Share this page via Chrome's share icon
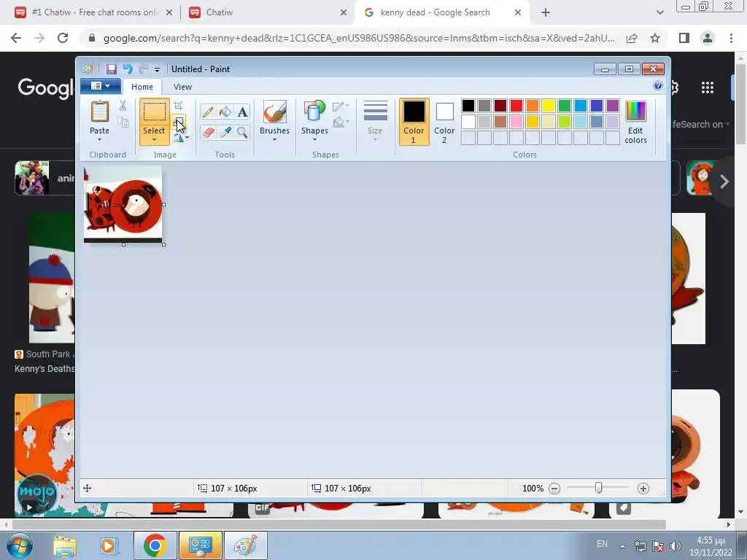Viewport: 747px width, 560px height. pos(632,38)
